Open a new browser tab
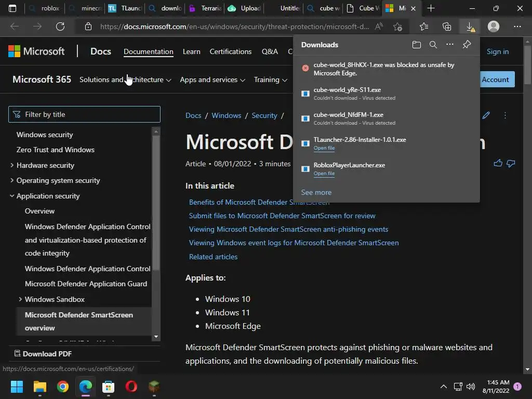532x399 pixels. (x=431, y=8)
